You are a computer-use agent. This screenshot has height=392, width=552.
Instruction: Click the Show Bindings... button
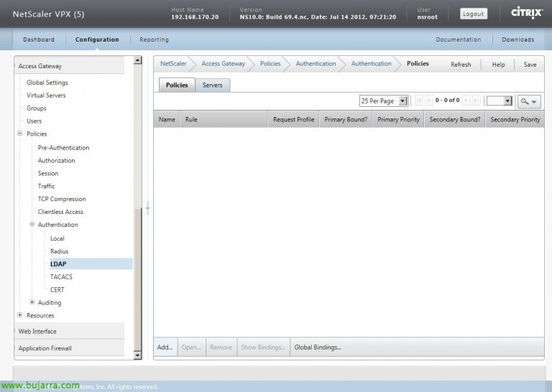pyautogui.click(x=263, y=347)
